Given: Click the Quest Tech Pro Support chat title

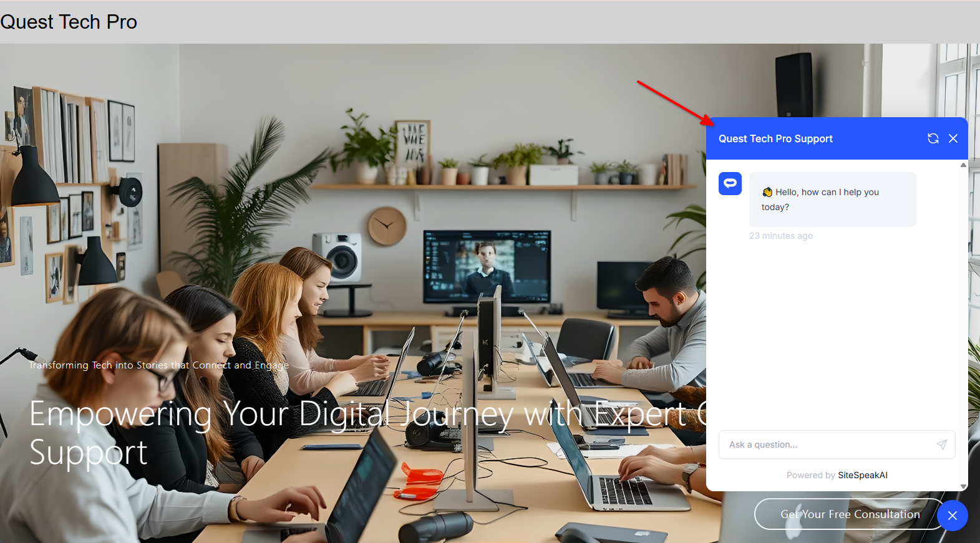Looking at the screenshot, I should [775, 138].
